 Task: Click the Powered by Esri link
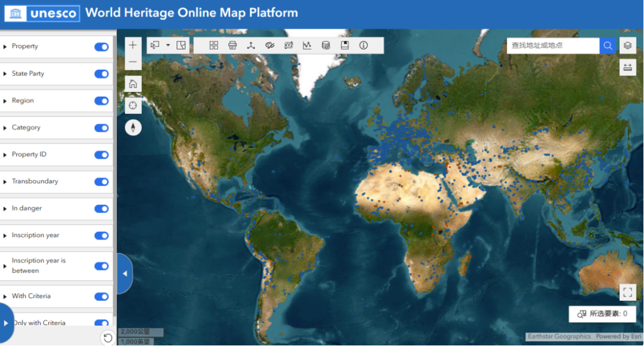coord(618,336)
